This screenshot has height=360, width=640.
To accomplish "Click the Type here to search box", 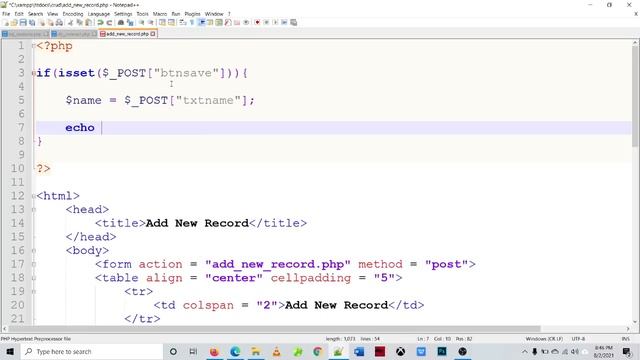I will click(92, 351).
